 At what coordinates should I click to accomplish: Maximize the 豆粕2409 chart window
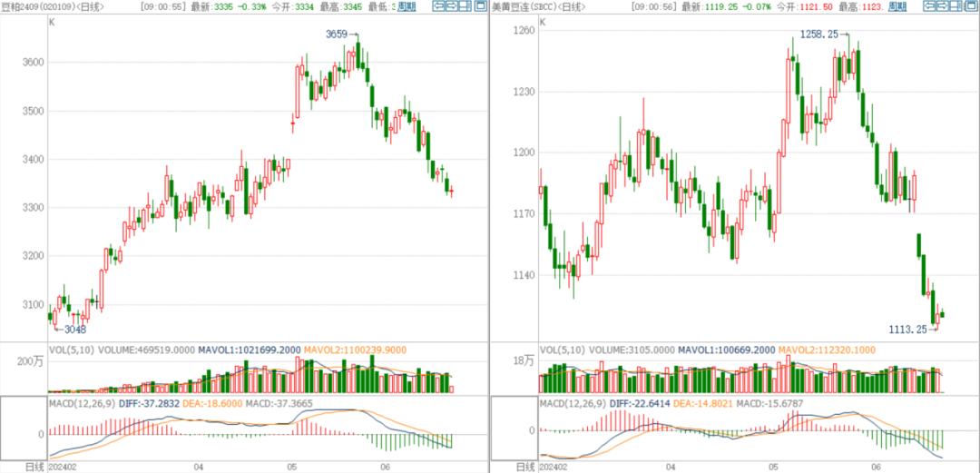pyautogui.click(x=480, y=6)
